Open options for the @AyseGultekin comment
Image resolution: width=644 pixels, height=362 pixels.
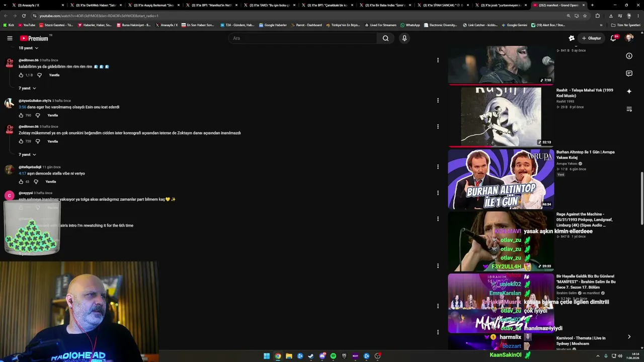[x=438, y=101]
